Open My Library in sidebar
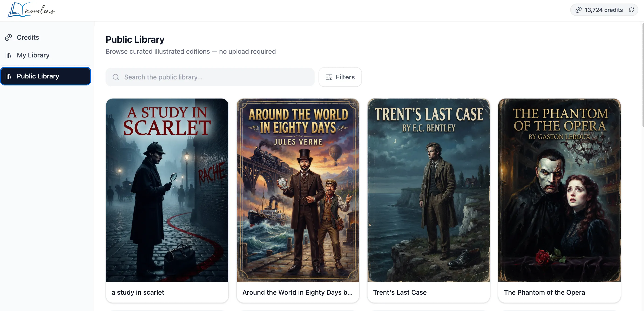 46,55
